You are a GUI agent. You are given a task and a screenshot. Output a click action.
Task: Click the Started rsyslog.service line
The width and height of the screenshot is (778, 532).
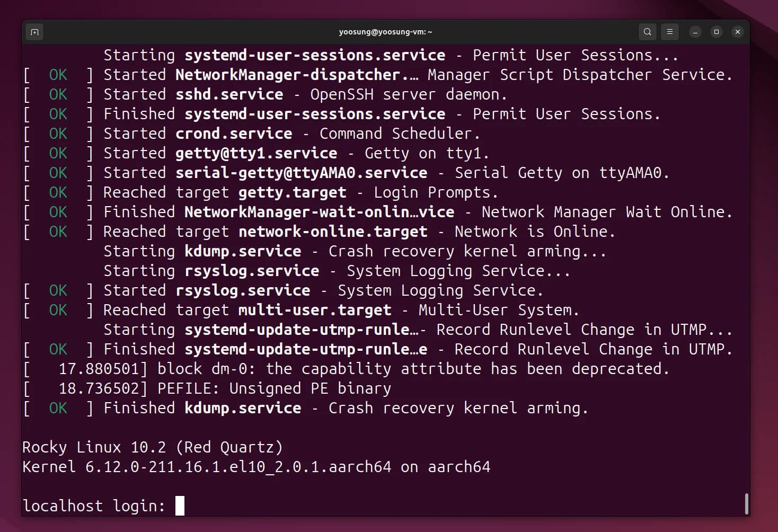click(284, 290)
